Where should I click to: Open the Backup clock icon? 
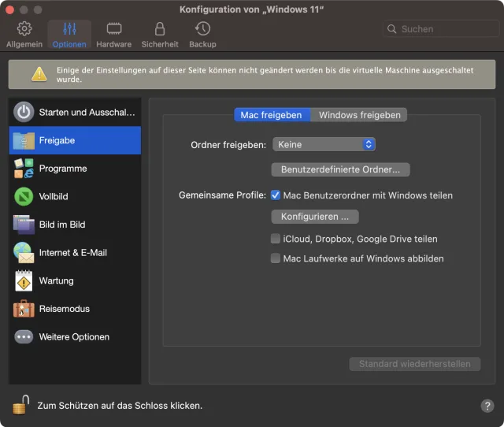202,29
